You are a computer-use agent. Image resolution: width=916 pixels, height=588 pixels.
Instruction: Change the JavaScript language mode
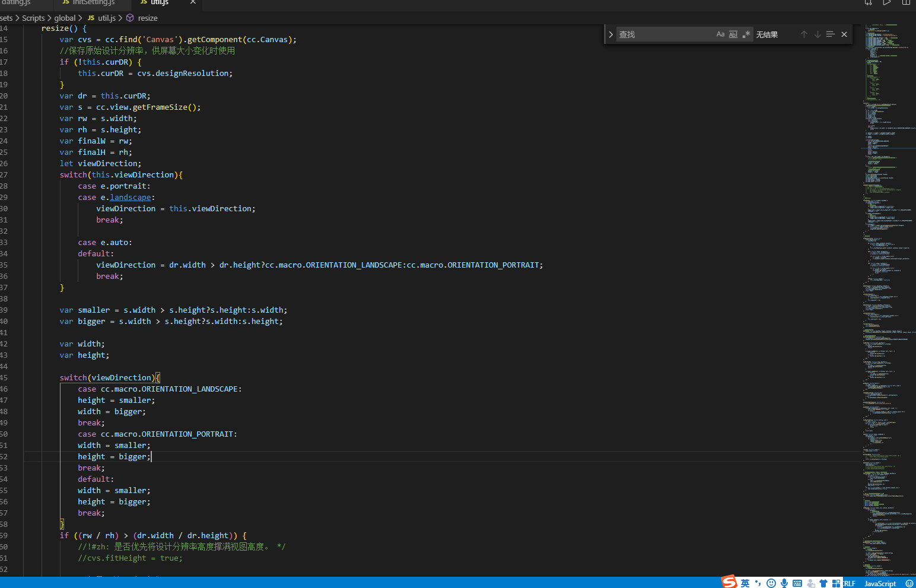[880, 584]
